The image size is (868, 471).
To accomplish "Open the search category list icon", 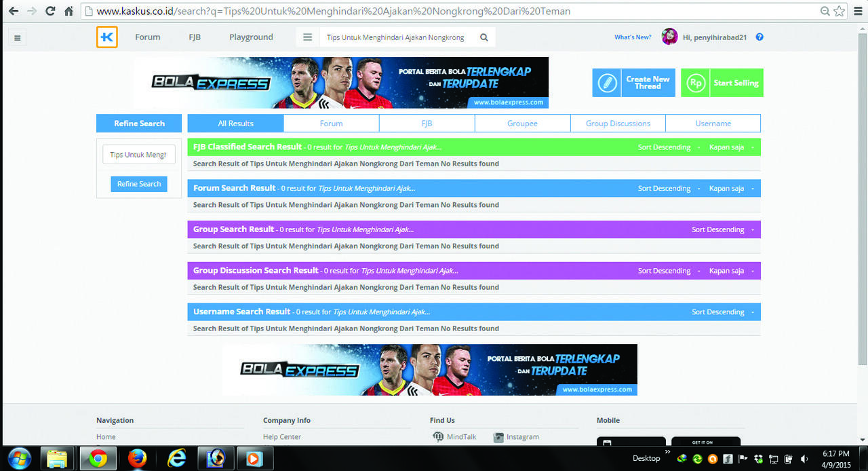I will [307, 37].
